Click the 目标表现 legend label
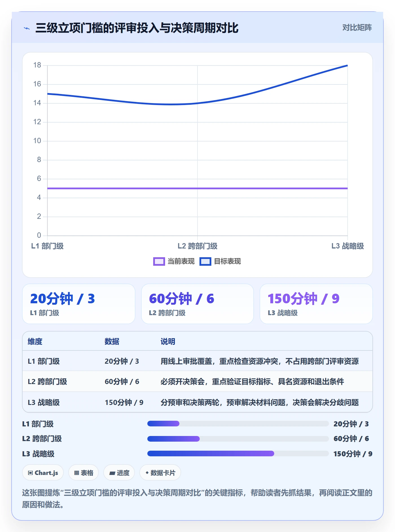Screen dimensions: 395x532 (227, 261)
